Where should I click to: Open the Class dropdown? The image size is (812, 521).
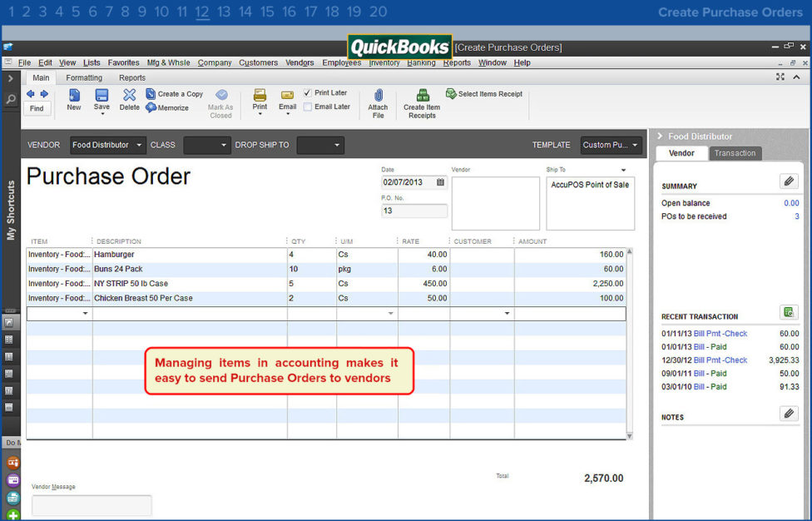click(206, 145)
